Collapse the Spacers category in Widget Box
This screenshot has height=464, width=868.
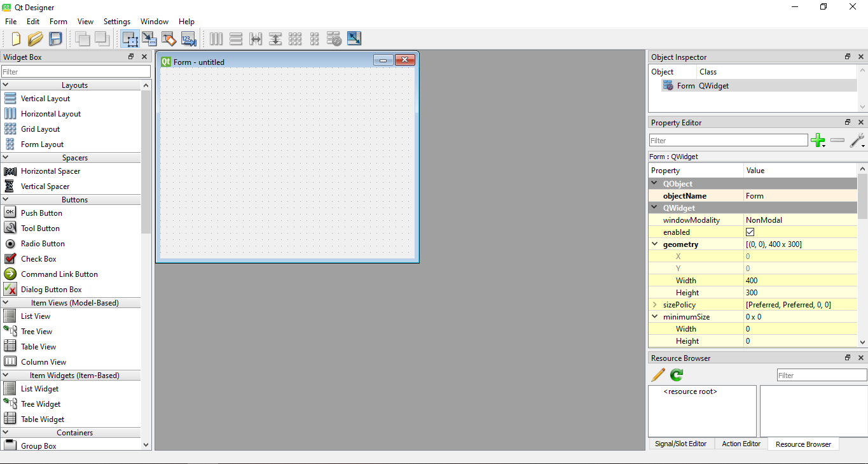click(x=6, y=157)
